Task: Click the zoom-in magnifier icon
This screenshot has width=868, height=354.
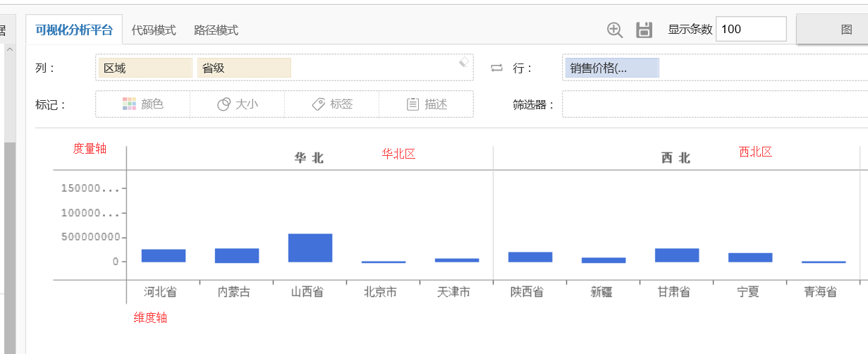Action: [615, 30]
